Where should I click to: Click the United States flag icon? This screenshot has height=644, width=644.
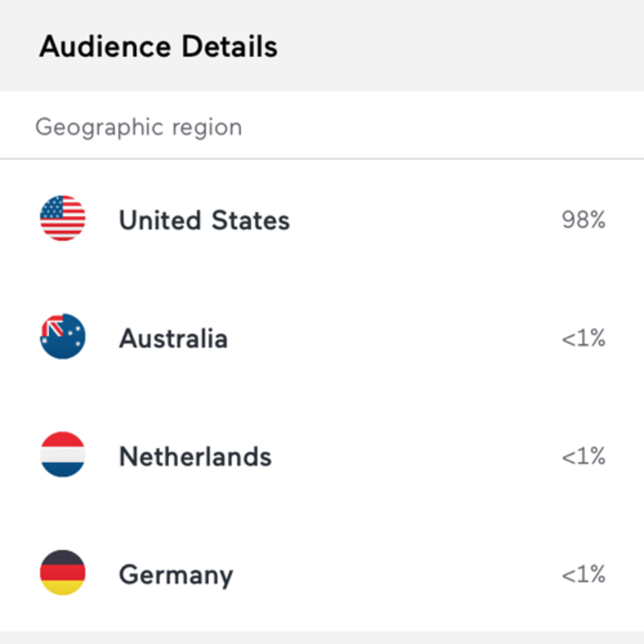[x=63, y=218]
